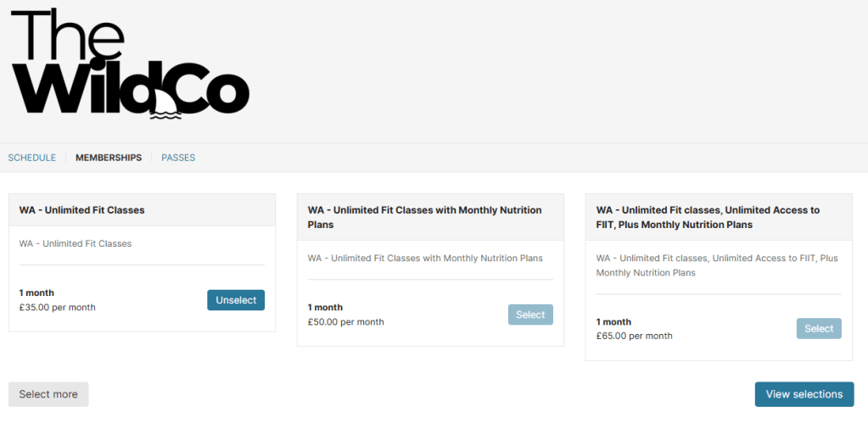Viewport: 868px width, 429px height.
Task: Select the £50.00 Monthly Nutrition Plans membership
Action: coord(530,315)
